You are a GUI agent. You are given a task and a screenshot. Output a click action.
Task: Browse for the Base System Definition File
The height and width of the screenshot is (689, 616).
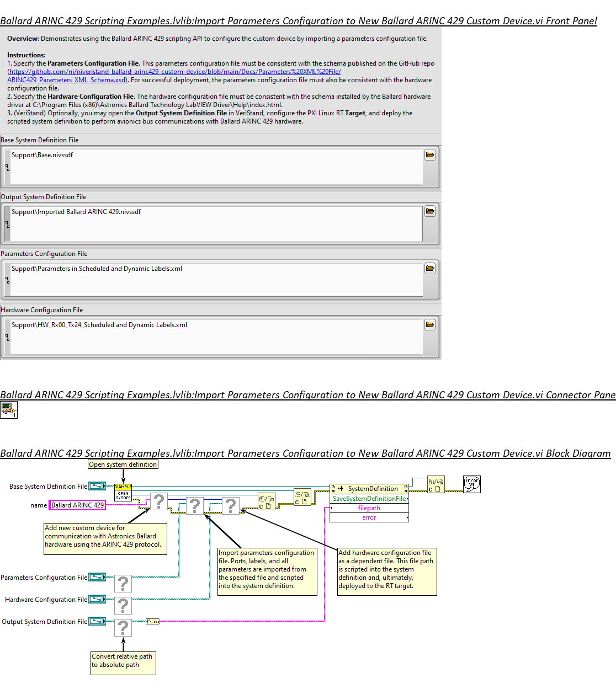[x=430, y=155]
